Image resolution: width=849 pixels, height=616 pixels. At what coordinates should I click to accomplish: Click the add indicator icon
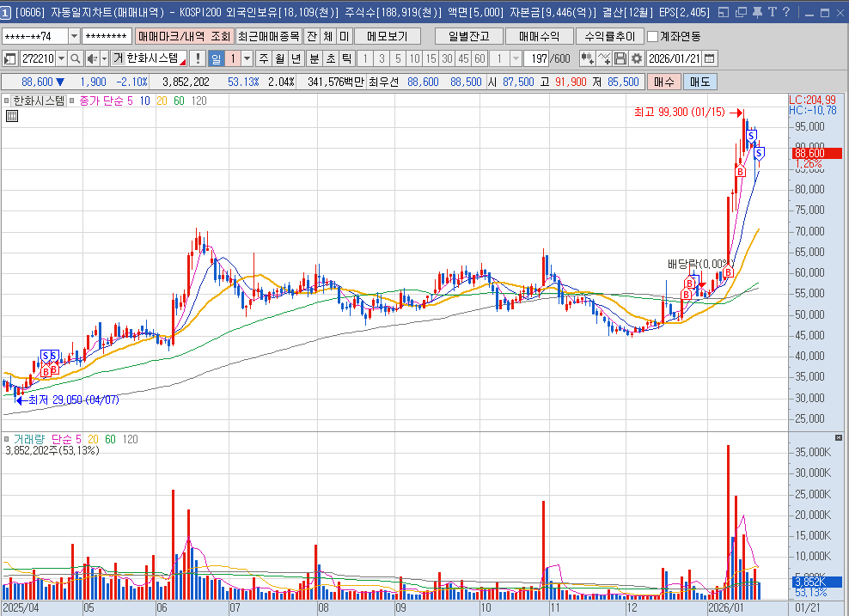coord(588,58)
